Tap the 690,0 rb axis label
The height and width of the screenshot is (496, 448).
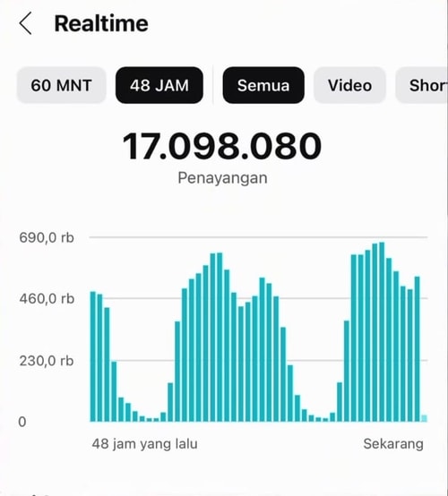click(47, 237)
